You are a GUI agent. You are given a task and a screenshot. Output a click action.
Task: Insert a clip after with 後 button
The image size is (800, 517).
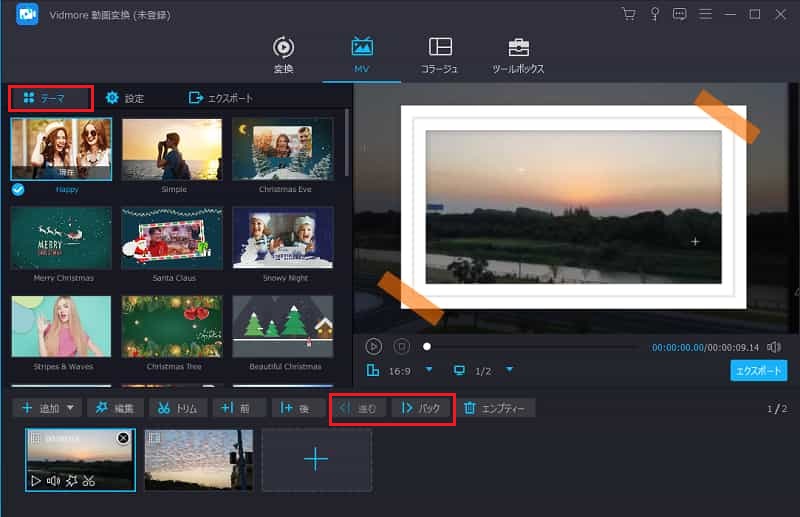click(296, 408)
